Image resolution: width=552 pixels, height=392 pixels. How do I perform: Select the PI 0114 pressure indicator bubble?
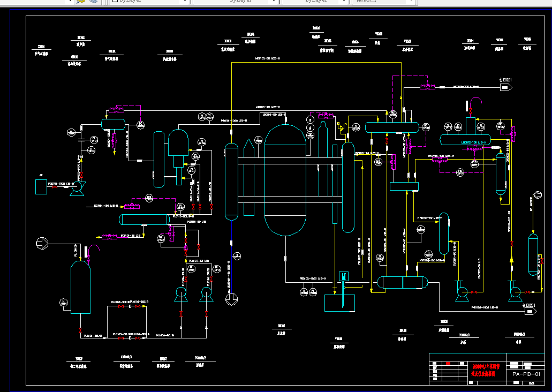(x=217, y=269)
